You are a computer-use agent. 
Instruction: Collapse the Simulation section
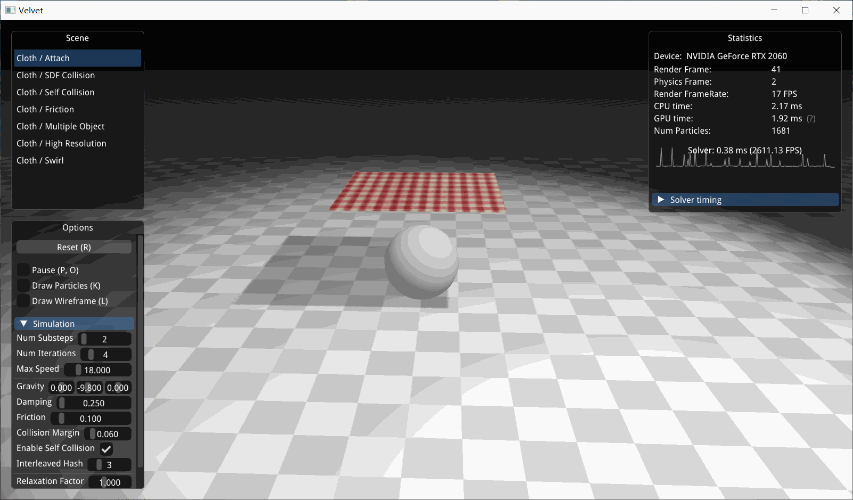(74, 324)
